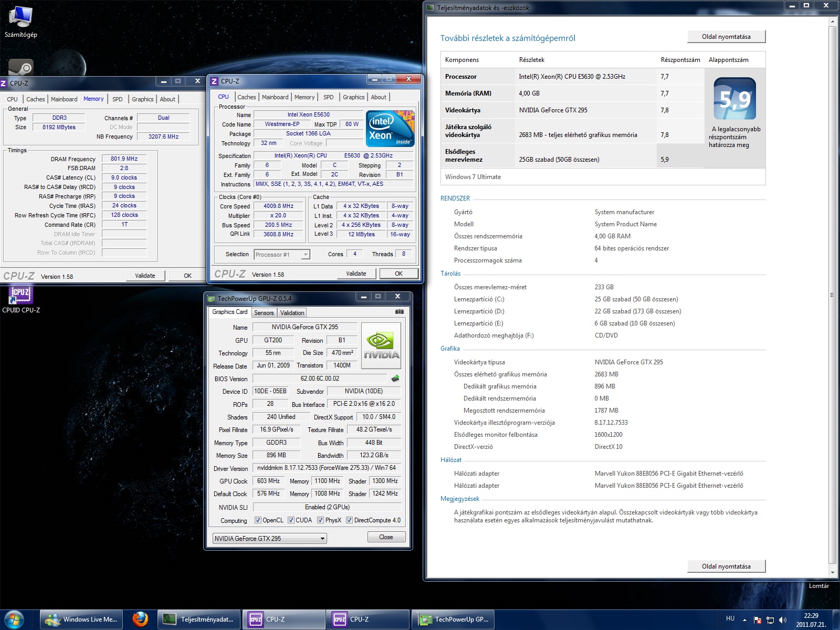Select the Graphics Card tab in GPU-Z

[x=230, y=312]
